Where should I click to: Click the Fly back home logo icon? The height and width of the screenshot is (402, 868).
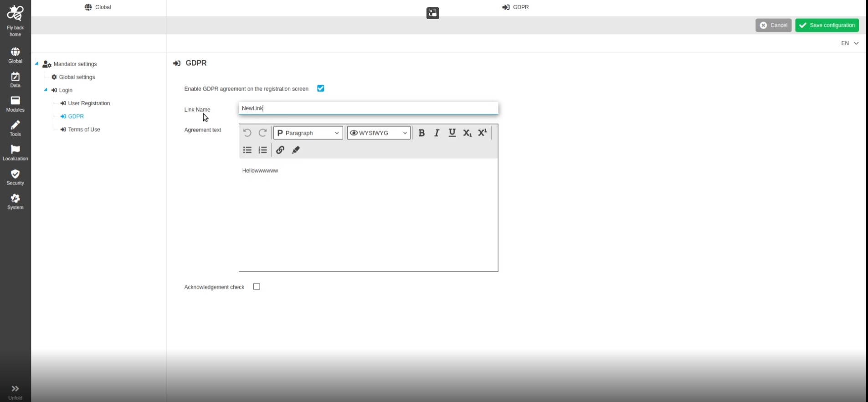(15, 14)
